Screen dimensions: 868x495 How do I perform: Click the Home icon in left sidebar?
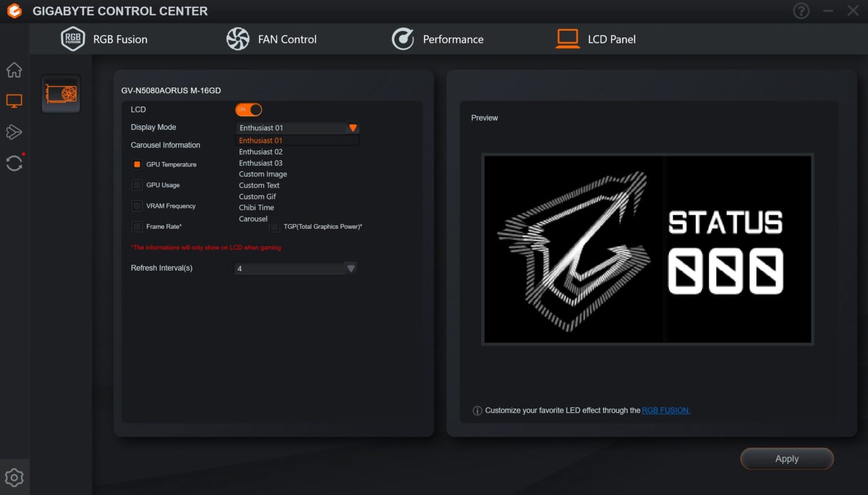click(14, 70)
